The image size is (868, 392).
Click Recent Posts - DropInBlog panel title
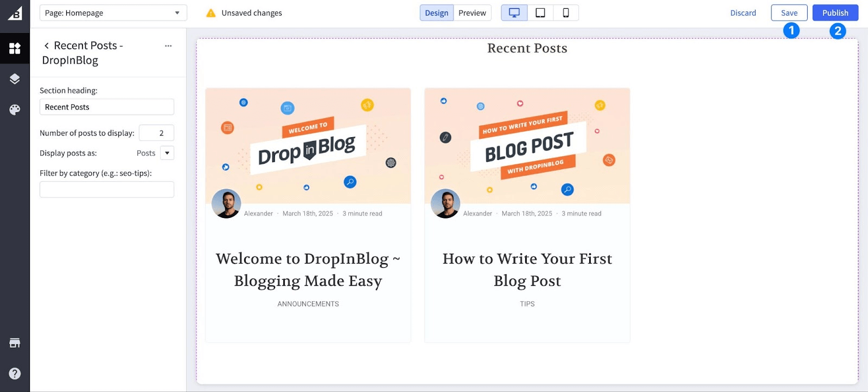click(x=83, y=53)
